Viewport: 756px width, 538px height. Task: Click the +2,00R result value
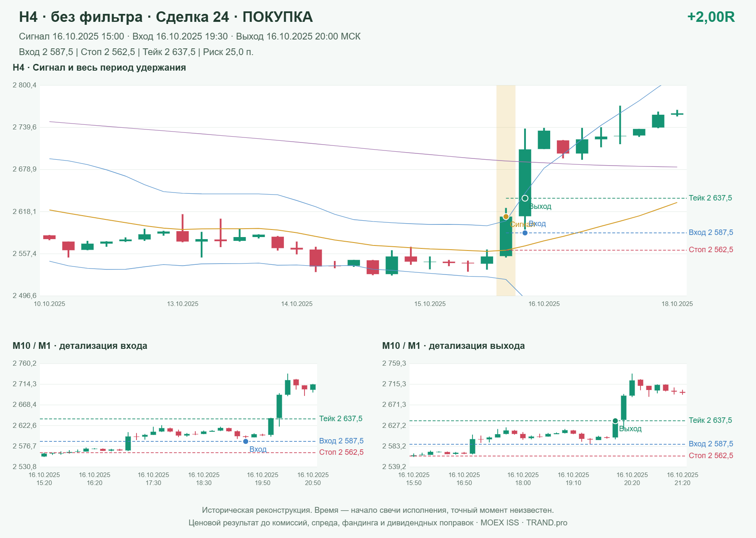(x=711, y=17)
